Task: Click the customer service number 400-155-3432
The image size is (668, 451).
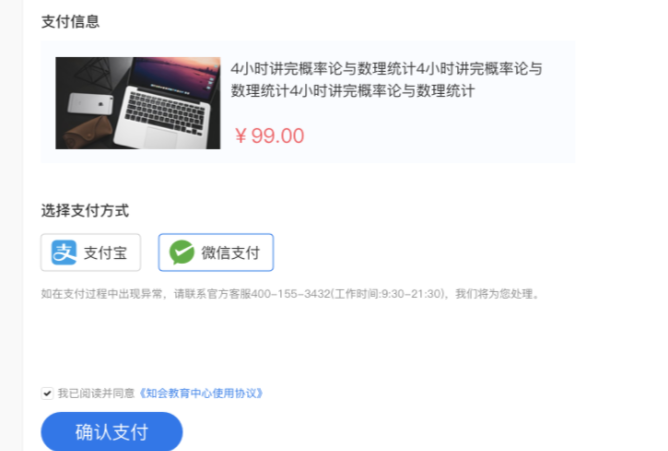Action: [x=291, y=294]
